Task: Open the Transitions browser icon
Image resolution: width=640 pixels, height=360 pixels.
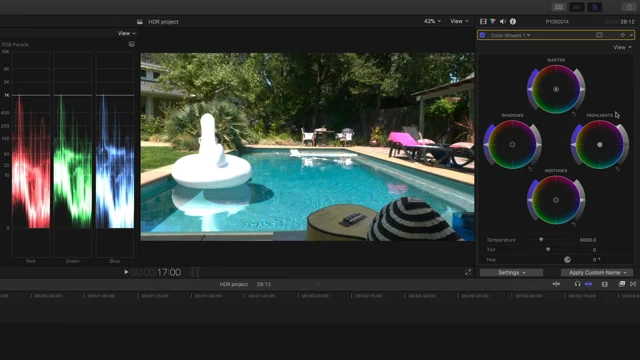Action: [x=633, y=284]
